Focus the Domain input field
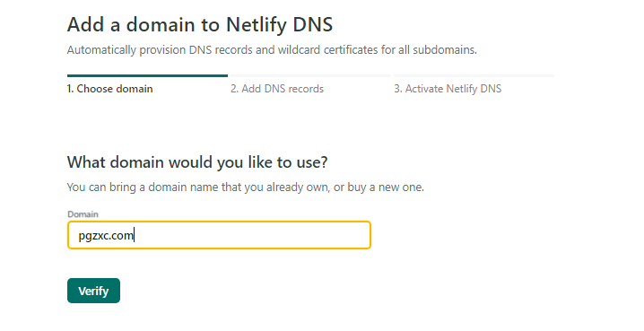This screenshot has height=331, width=644. (x=220, y=235)
